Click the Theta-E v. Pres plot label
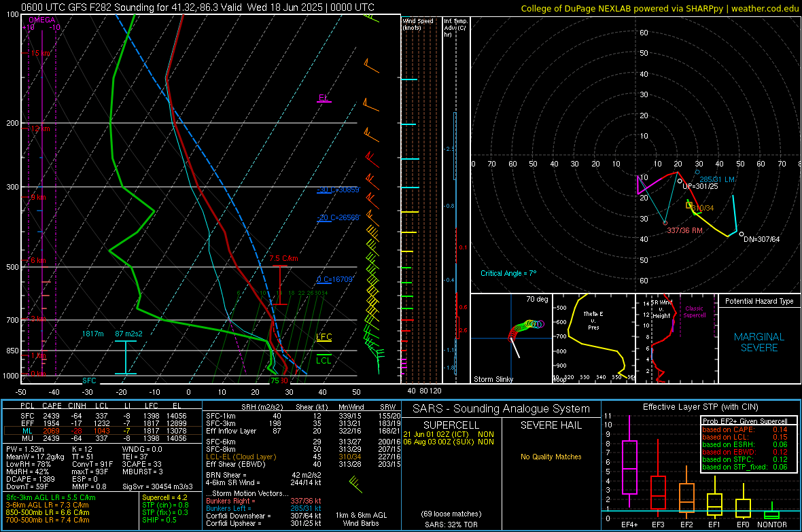The height and width of the screenshot is (532, 802). coord(593,320)
